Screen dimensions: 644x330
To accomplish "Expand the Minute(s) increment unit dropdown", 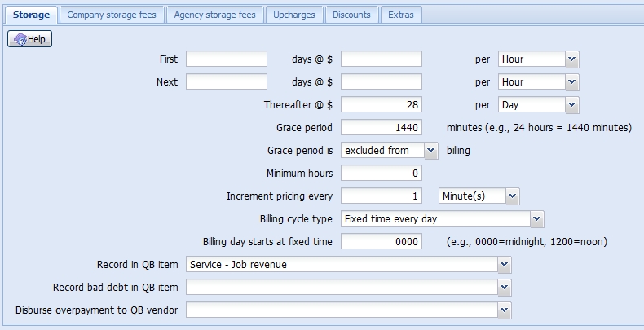I will (511, 196).
